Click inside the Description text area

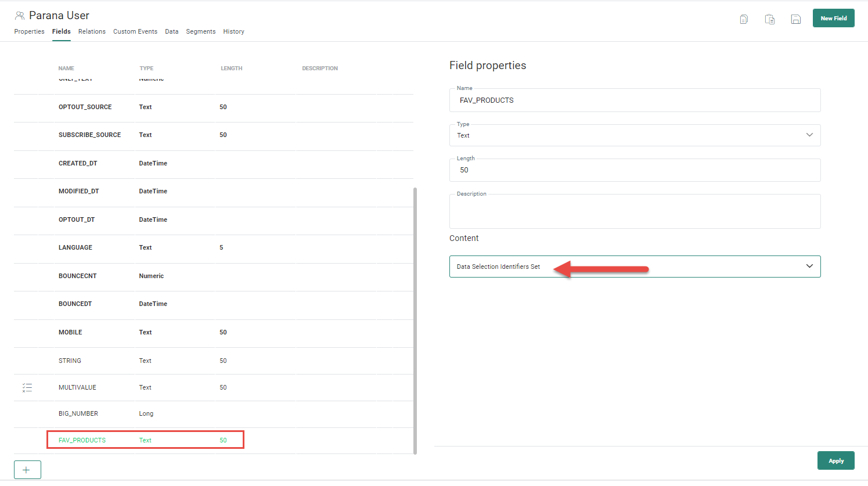[635, 212]
